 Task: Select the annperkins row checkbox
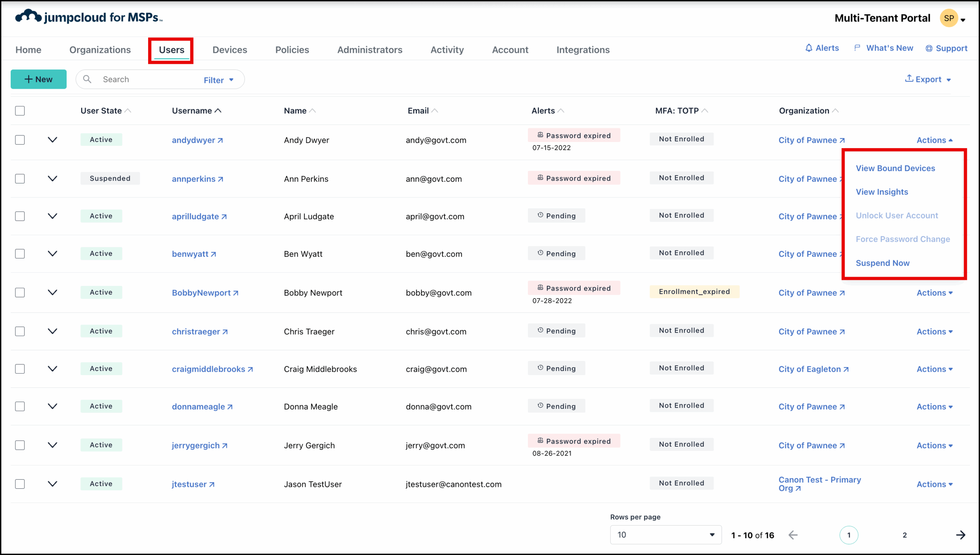click(20, 178)
